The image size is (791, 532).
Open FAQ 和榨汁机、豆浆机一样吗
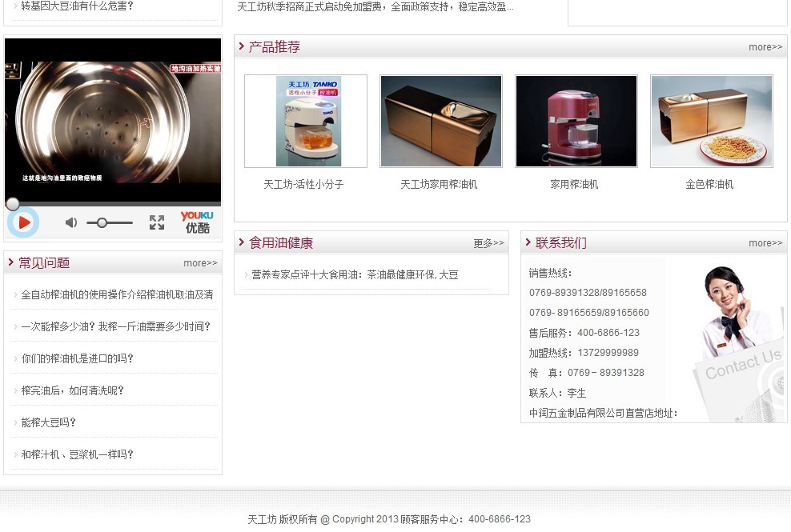click(77, 455)
